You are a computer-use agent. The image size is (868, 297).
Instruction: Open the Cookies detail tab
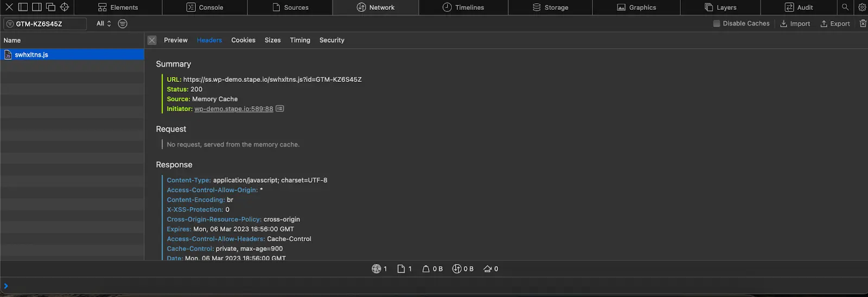[243, 40]
